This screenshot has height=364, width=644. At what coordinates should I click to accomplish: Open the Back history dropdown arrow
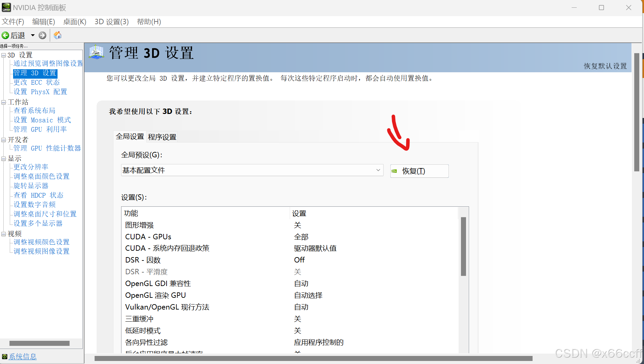pyautogui.click(x=33, y=35)
